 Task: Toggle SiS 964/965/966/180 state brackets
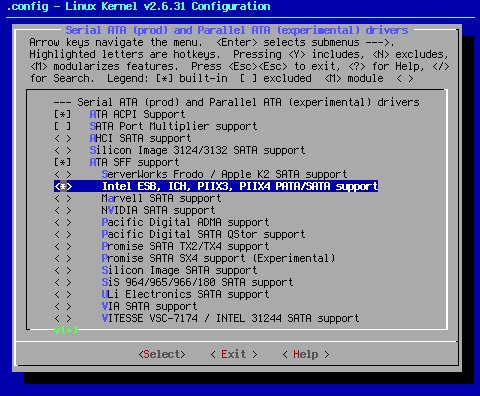pos(63,282)
